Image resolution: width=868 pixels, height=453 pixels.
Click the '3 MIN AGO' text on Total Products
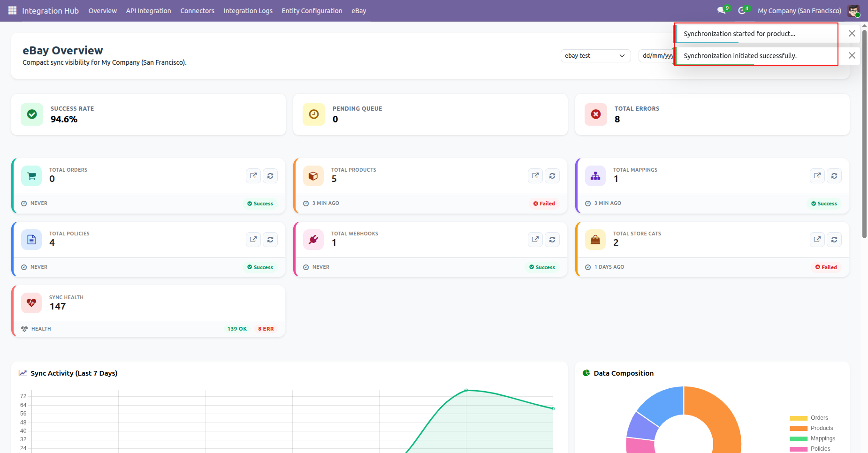(x=326, y=204)
